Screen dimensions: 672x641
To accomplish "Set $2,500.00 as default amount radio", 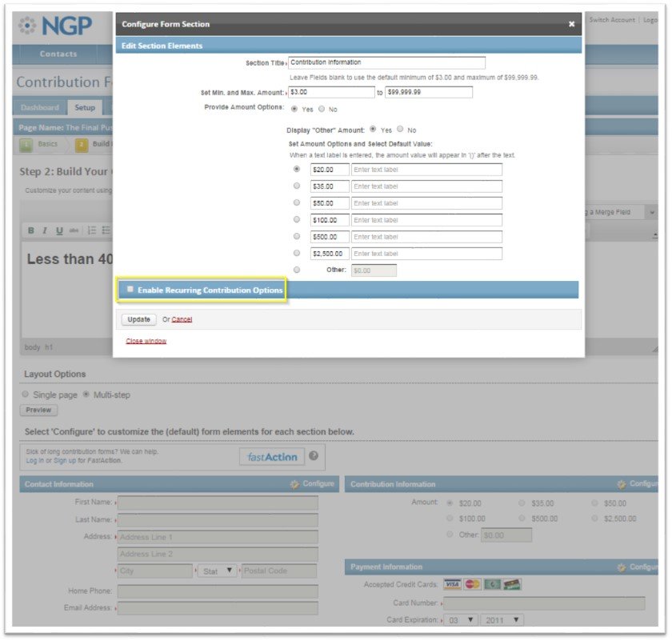I will (297, 253).
